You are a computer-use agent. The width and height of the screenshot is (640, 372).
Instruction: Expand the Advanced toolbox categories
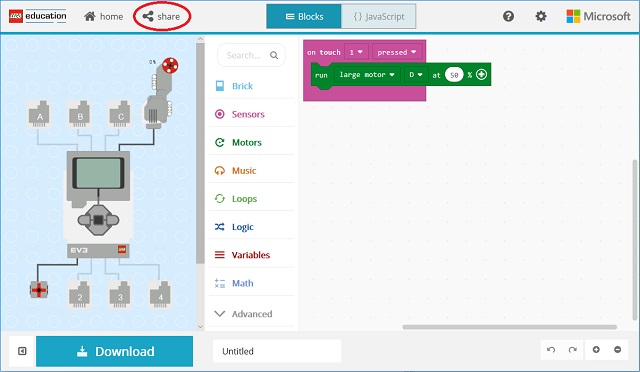pos(251,314)
